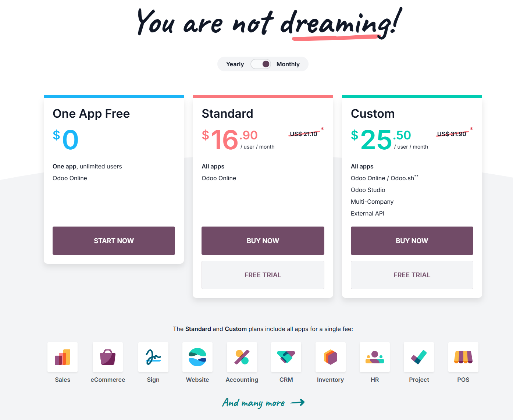Click the eCommerce shopping bag icon
The width and height of the screenshot is (513, 420).
[108, 357]
